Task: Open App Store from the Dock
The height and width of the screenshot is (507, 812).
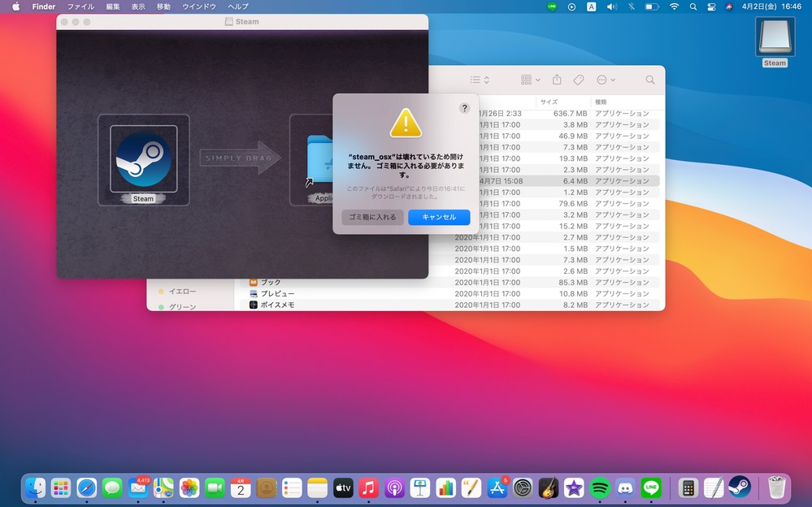Action: [497, 487]
